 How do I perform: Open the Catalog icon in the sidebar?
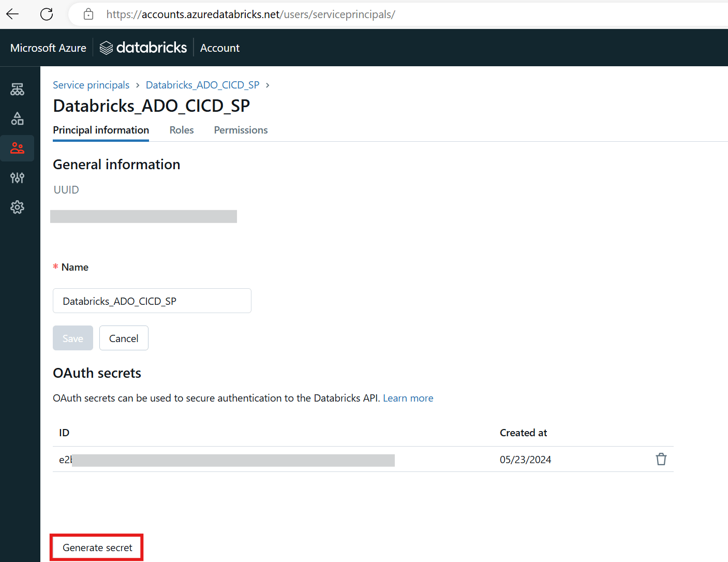pyautogui.click(x=17, y=119)
